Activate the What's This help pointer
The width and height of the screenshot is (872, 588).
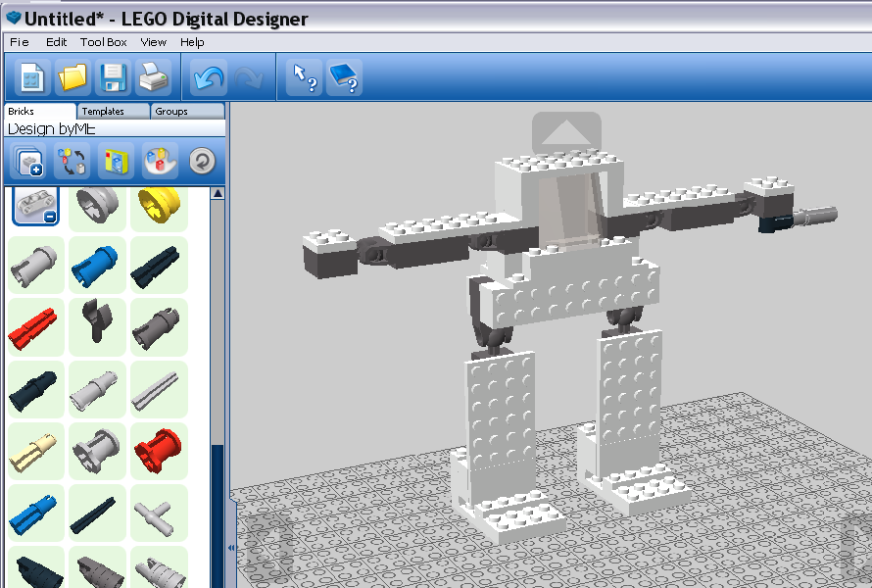coord(304,77)
